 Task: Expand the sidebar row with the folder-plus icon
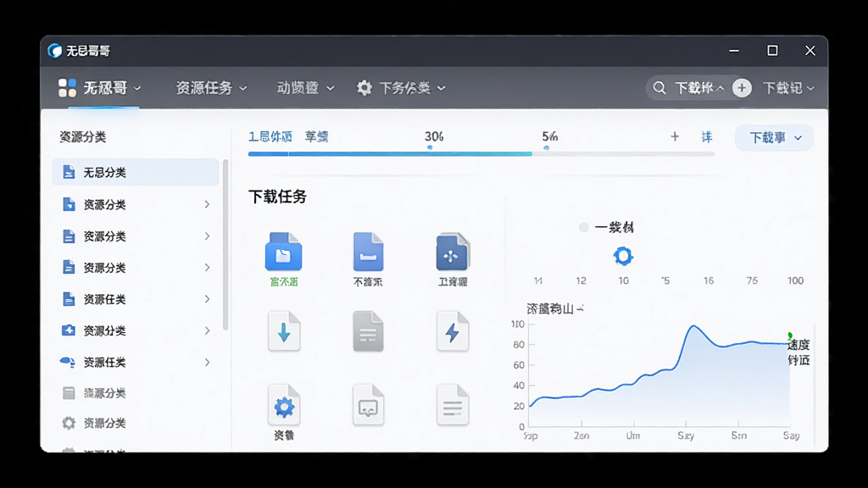point(207,331)
